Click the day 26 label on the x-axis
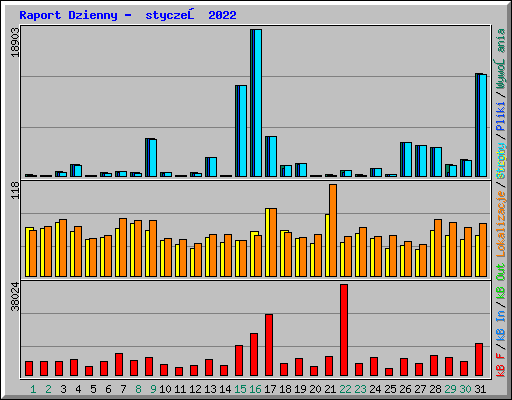Image resolution: width=512 pixels, height=400 pixels. (x=405, y=389)
